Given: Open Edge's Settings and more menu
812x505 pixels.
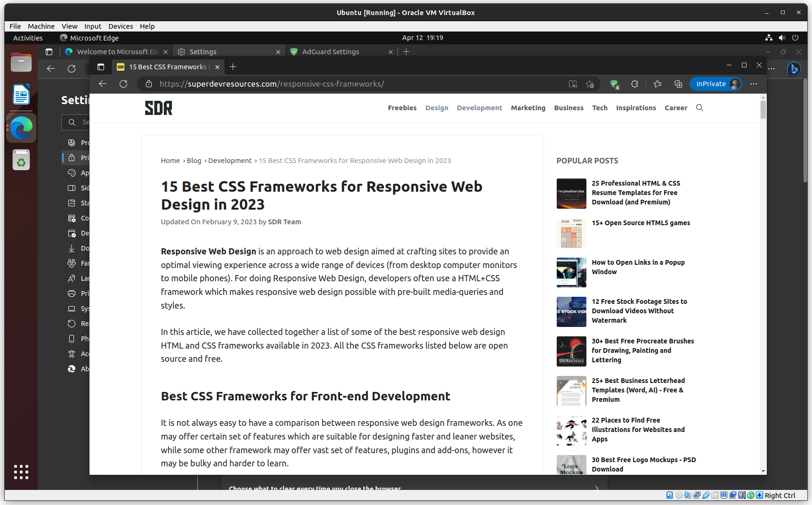Looking at the screenshot, I should click(x=754, y=84).
